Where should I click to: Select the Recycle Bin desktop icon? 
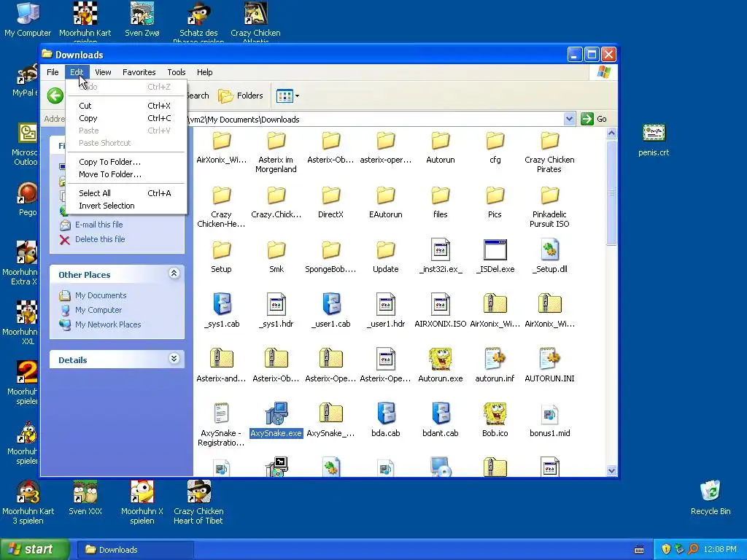(711, 498)
